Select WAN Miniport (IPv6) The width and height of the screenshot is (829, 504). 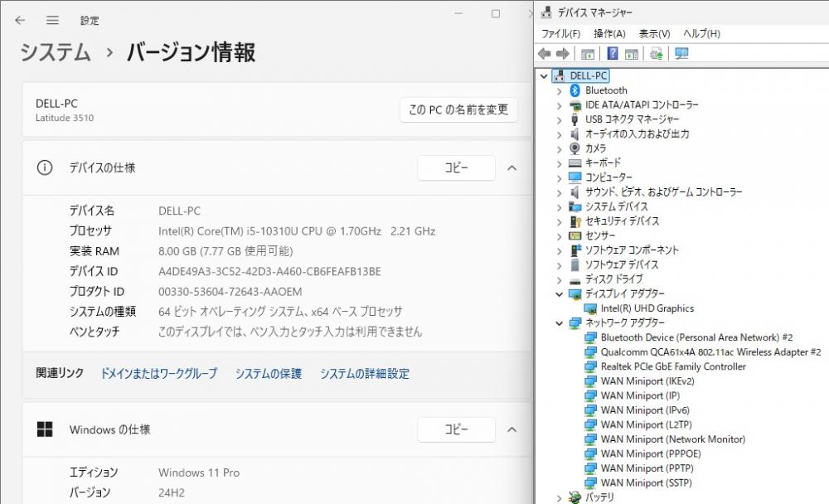point(645,410)
